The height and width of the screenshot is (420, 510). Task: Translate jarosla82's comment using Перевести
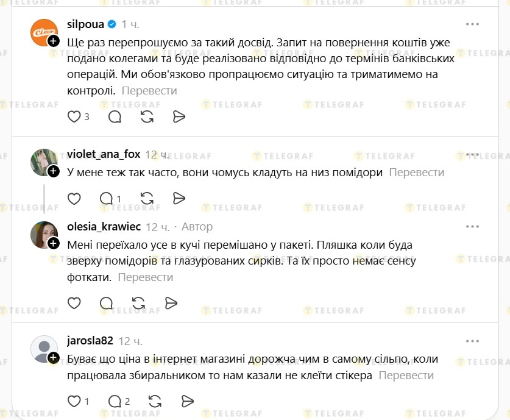(x=406, y=376)
